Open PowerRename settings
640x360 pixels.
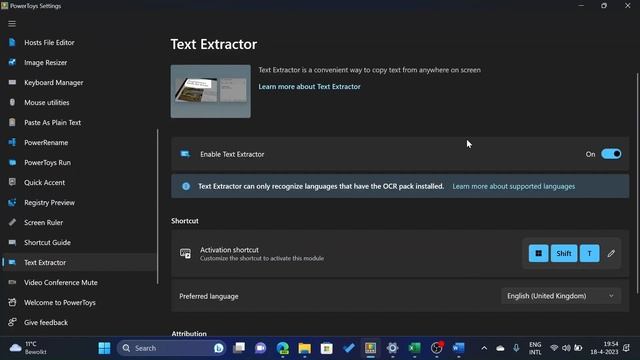[46, 142]
